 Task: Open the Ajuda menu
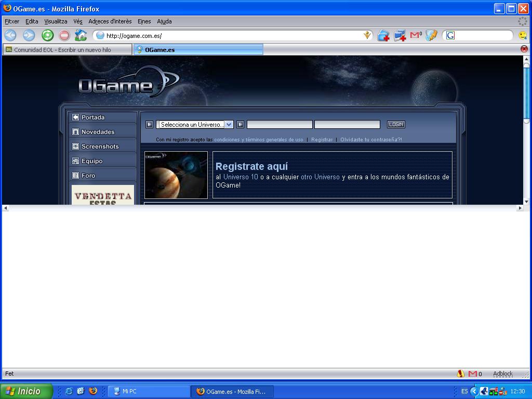[x=164, y=21]
